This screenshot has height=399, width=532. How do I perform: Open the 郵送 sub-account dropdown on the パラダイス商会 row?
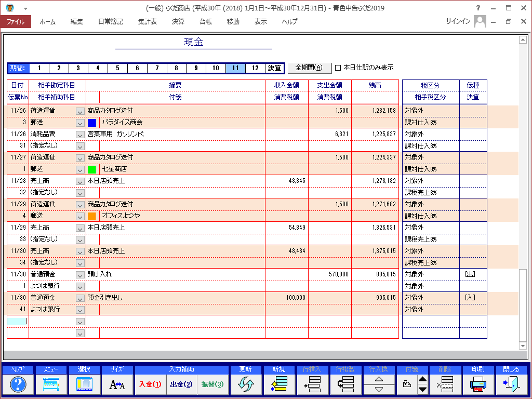click(80, 123)
